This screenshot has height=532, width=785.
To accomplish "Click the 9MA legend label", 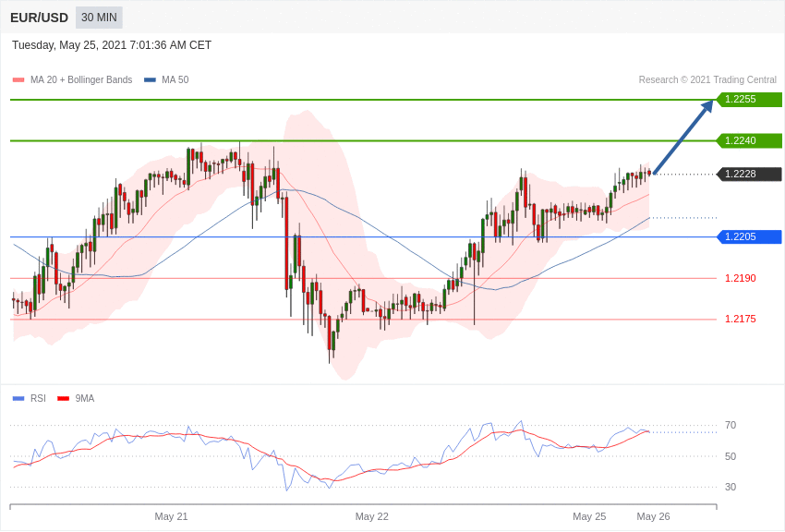I will 85,398.
